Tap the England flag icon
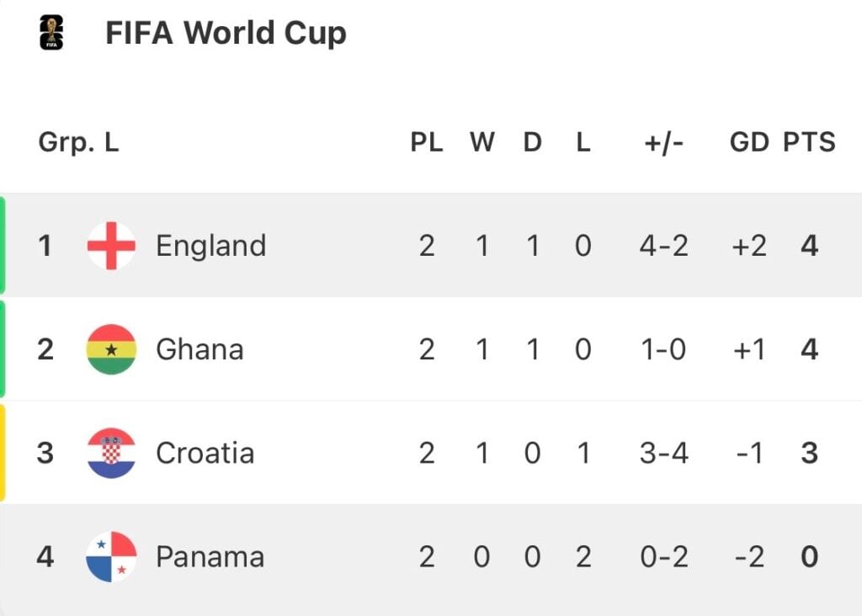Image resolution: width=862 pixels, height=616 pixels. [x=112, y=246]
